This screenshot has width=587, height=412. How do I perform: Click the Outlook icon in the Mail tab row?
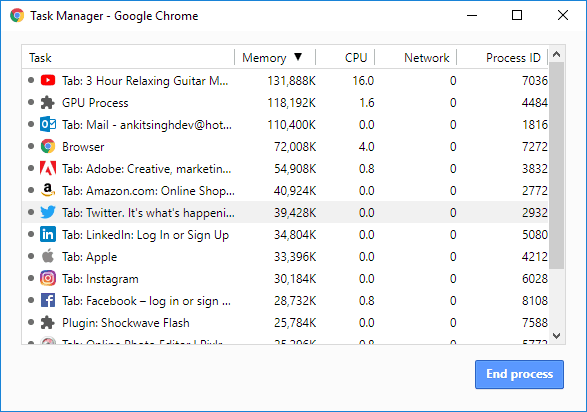(x=48, y=124)
